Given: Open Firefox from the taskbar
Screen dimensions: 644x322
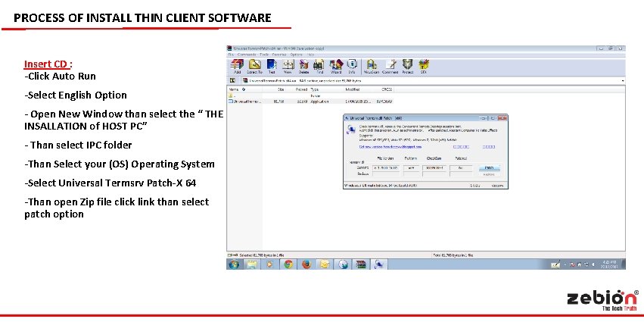Looking at the screenshot, I should 306,264.
